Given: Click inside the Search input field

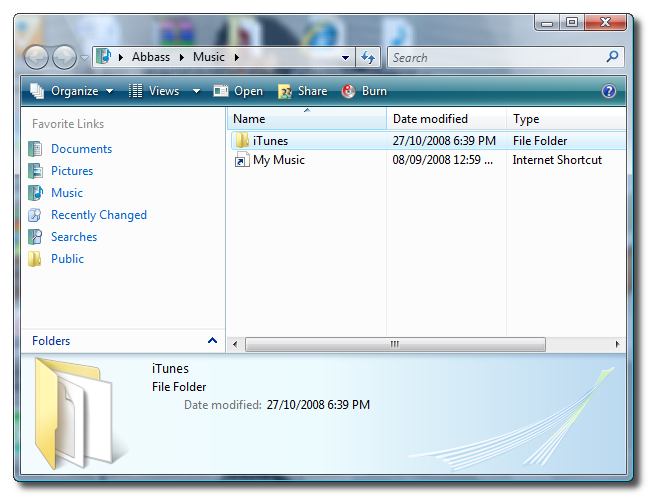Looking at the screenshot, I should (495, 58).
